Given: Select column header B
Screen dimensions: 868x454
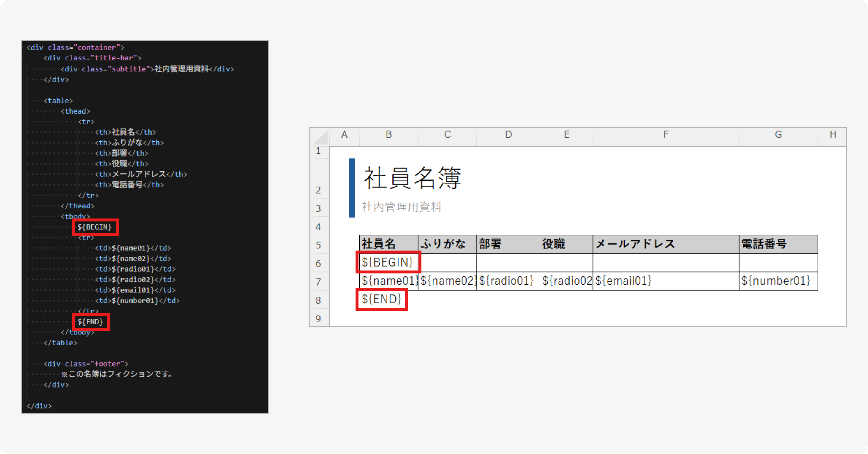Looking at the screenshot, I should (388, 134).
